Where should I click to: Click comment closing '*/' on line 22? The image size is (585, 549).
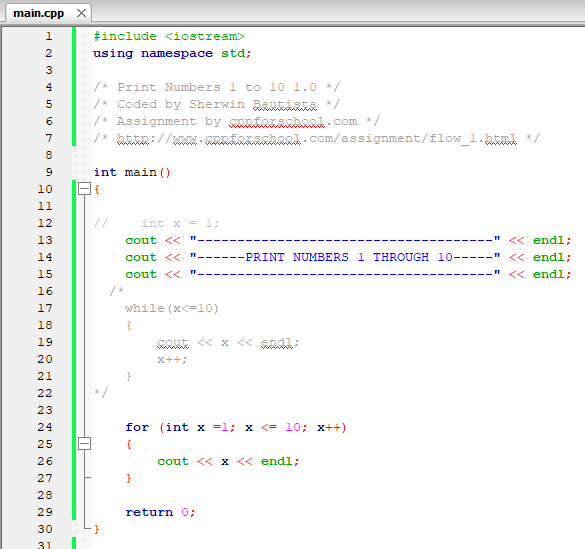click(101, 393)
